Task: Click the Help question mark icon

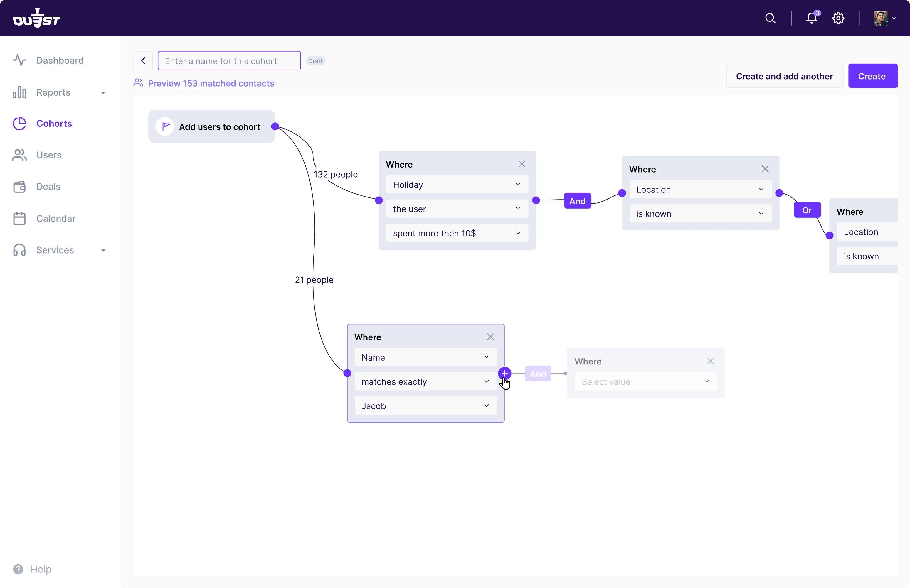Action: point(18,569)
